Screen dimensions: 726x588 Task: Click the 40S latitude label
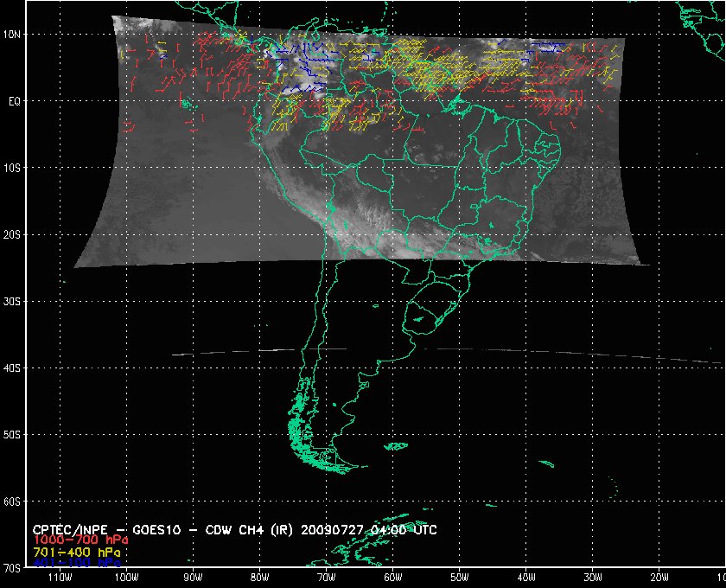(11, 368)
